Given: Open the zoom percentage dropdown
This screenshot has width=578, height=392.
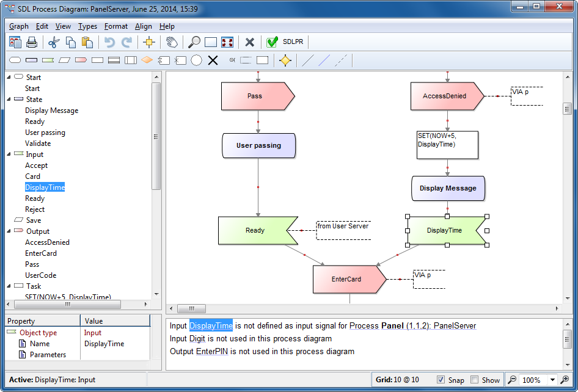Looking at the screenshot, I should tap(552, 380).
